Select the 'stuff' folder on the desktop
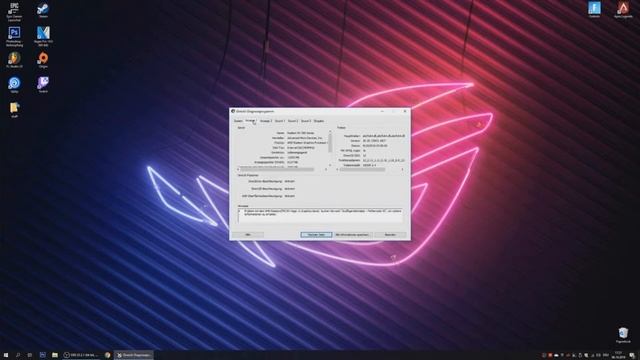Viewport: 640px width, 360px height. point(14,110)
